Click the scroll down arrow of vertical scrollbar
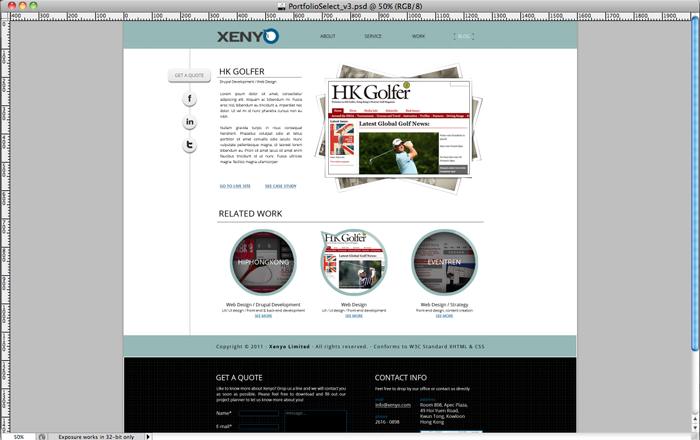 tap(695, 428)
